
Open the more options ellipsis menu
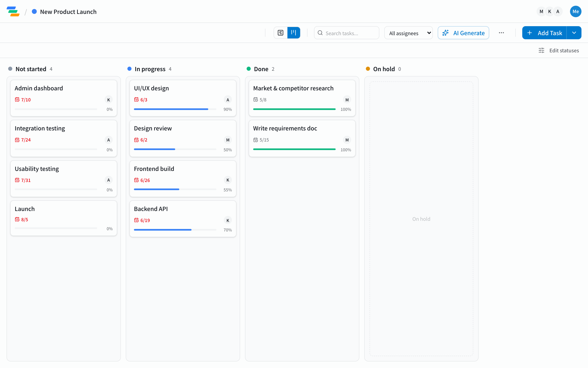(x=501, y=33)
